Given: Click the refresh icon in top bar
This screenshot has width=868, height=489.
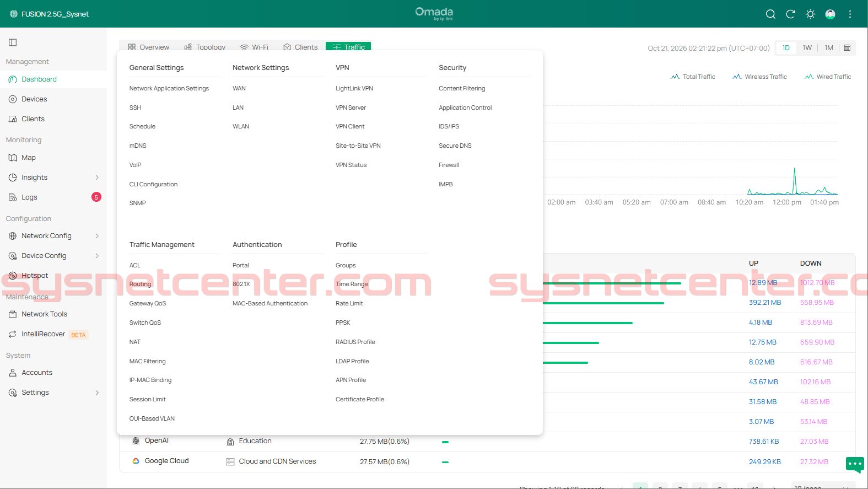Looking at the screenshot, I should pos(790,14).
